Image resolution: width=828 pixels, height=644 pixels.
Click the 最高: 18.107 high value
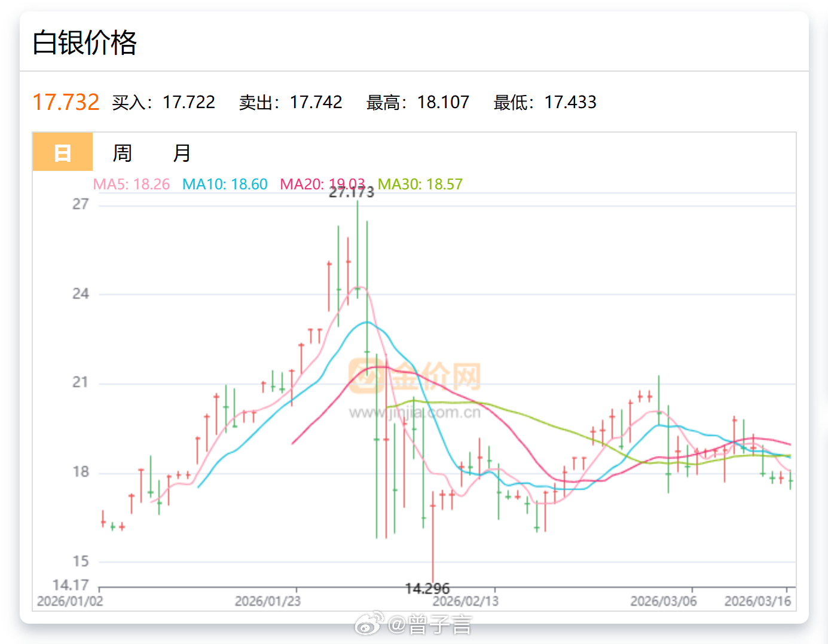[x=418, y=102]
